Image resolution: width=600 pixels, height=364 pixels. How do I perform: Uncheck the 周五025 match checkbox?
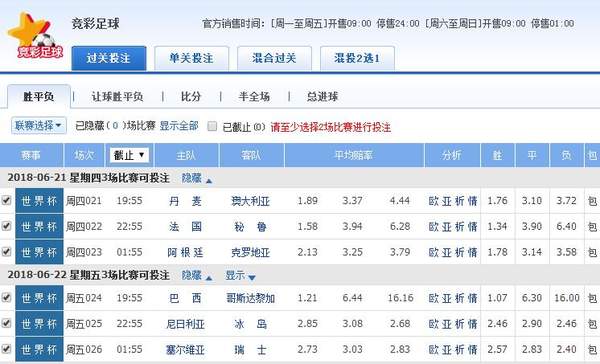7,323
